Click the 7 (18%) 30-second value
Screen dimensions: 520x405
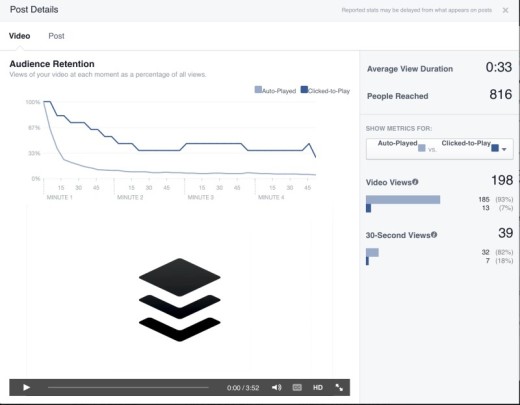point(499,261)
